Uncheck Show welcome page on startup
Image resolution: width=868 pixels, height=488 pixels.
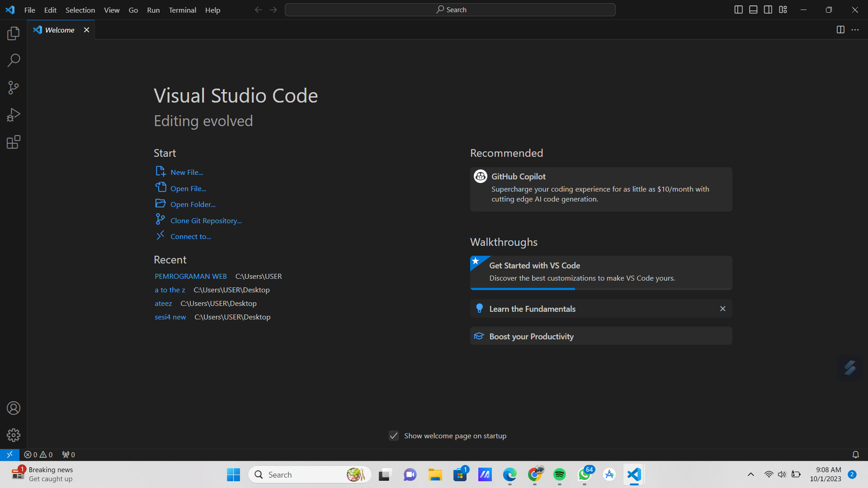pos(393,436)
